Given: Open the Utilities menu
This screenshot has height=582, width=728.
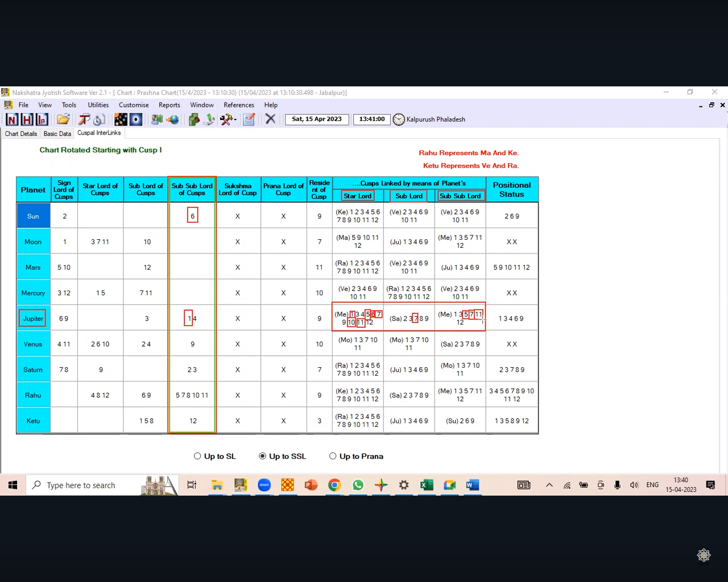Looking at the screenshot, I should pyautogui.click(x=98, y=105).
